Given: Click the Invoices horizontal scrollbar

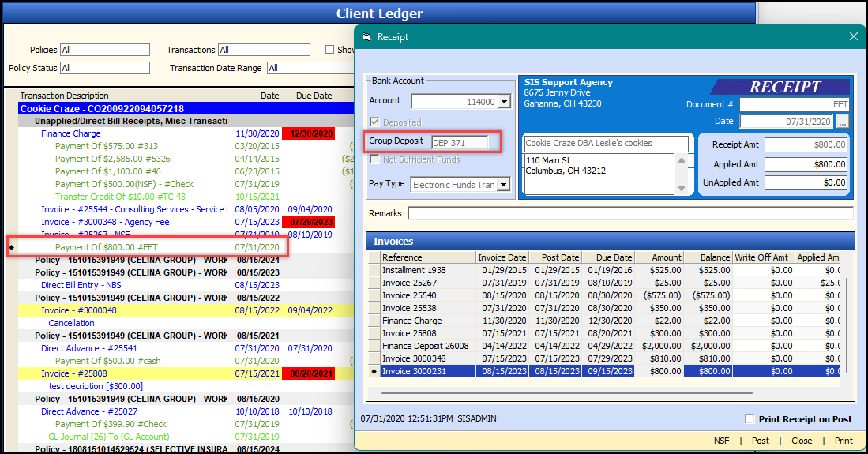Looking at the screenshot, I should click(566, 393).
